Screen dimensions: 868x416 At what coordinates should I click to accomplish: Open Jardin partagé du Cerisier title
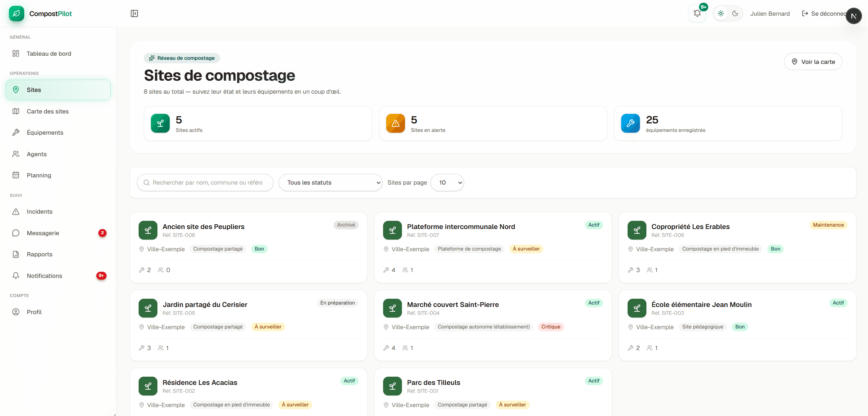pyautogui.click(x=205, y=305)
